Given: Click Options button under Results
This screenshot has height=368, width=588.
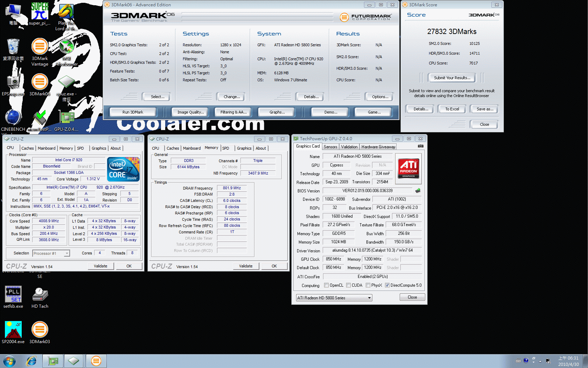Looking at the screenshot, I should click(380, 97).
